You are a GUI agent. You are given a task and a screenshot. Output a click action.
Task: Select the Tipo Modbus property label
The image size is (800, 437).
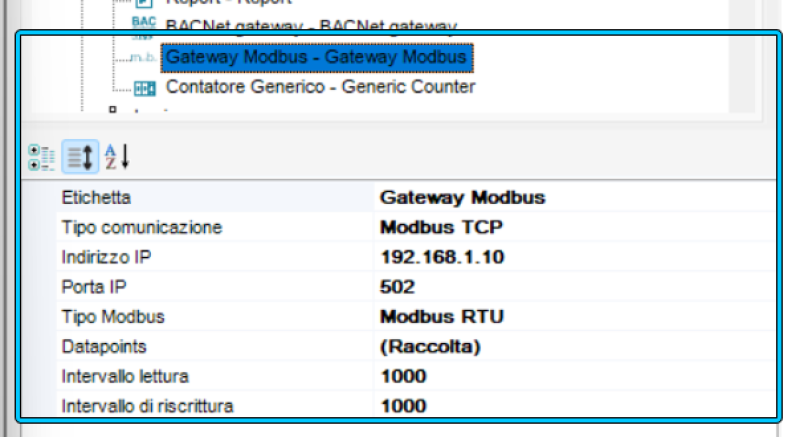tap(113, 316)
